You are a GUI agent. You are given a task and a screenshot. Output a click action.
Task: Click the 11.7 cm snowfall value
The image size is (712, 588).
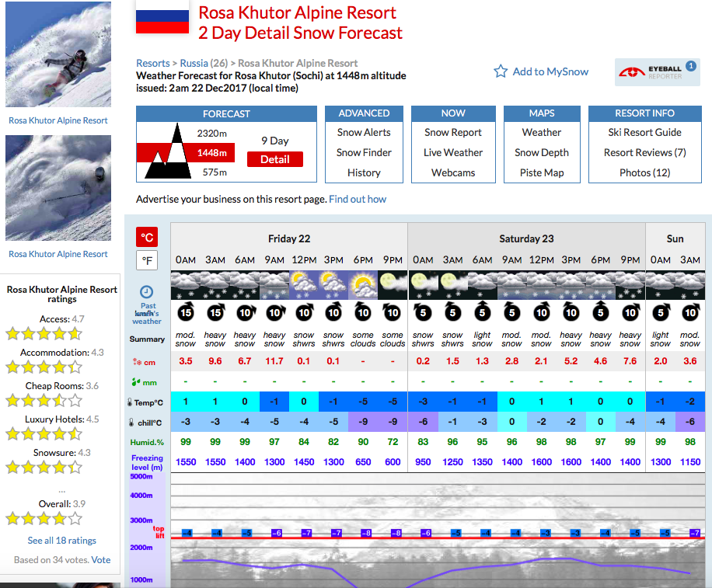pyautogui.click(x=274, y=361)
